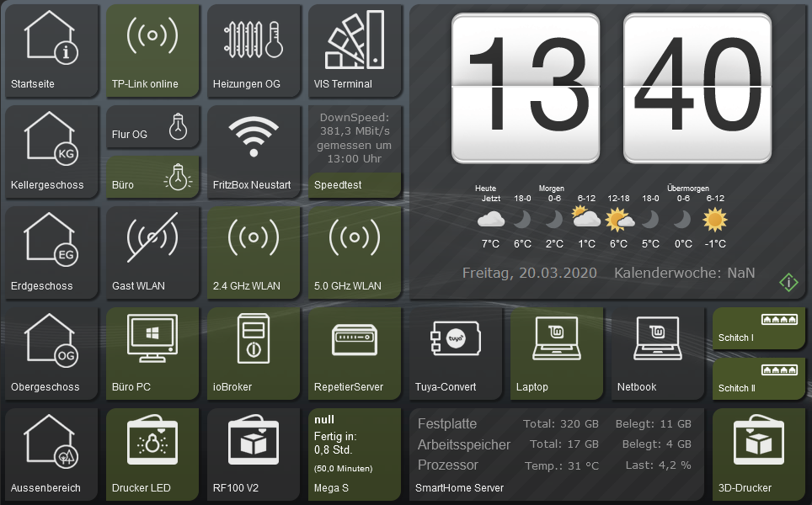Open the 3D-Drucker printer tile
Image resolution: width=812 pixels, height=505 pixels.
[760, 454]
